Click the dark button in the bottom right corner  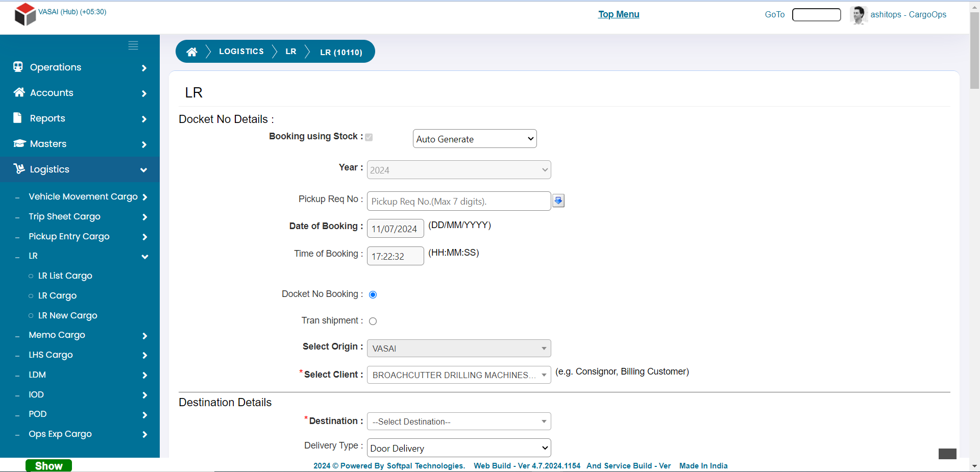pos(947,454)
